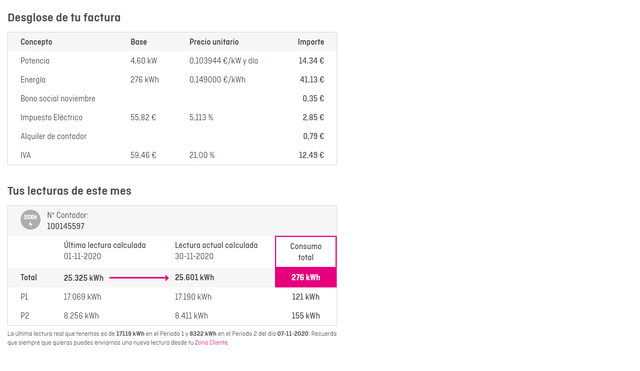Select the P2 consumption 155 kWh
This screenshot has width=640, height=371.
tap(306, 316)
